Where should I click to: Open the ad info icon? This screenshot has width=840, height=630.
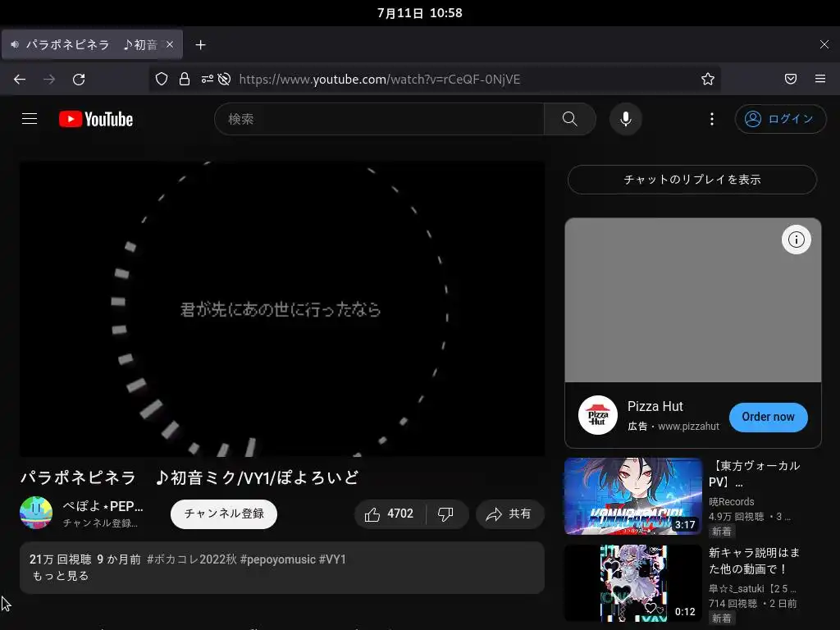click(796, 240)
